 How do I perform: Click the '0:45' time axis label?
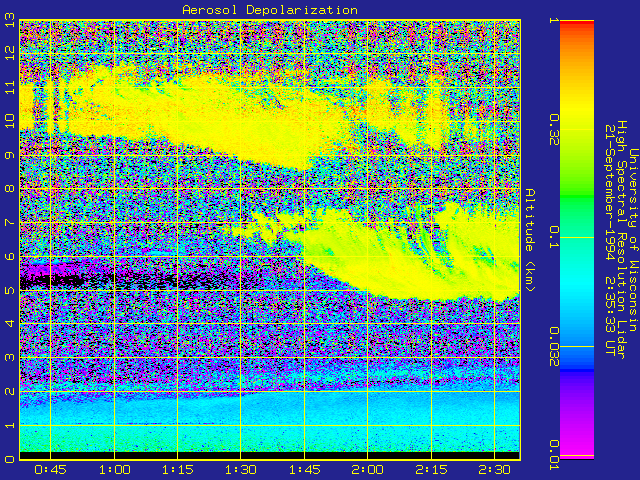pyautogui.click(x=50, y=470)
